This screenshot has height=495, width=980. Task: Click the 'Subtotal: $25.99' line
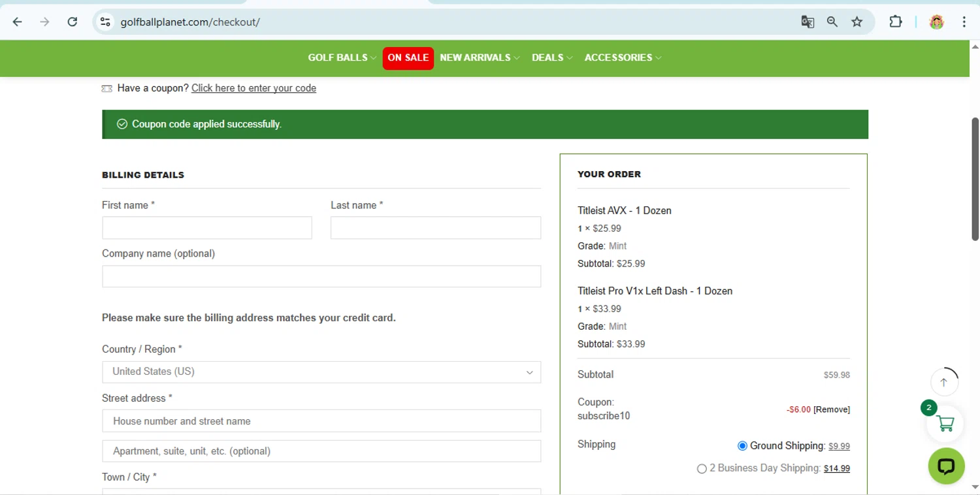[611, 264]
